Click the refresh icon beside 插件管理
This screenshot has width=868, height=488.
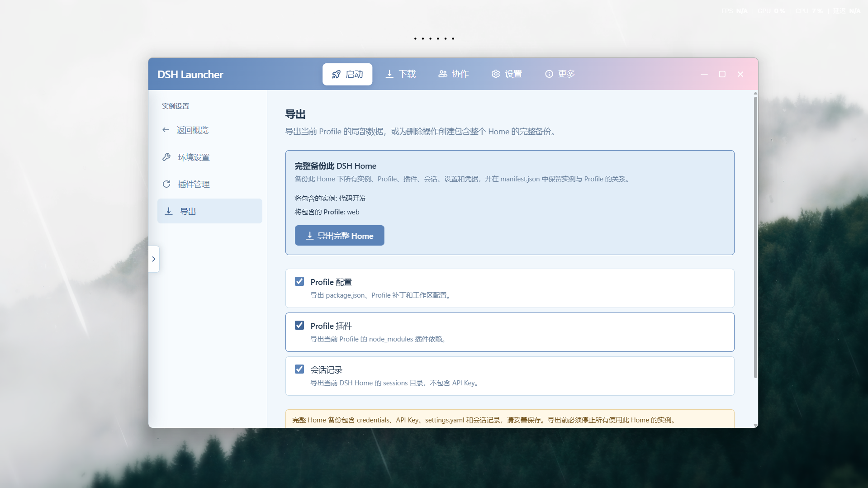point(166,184)
